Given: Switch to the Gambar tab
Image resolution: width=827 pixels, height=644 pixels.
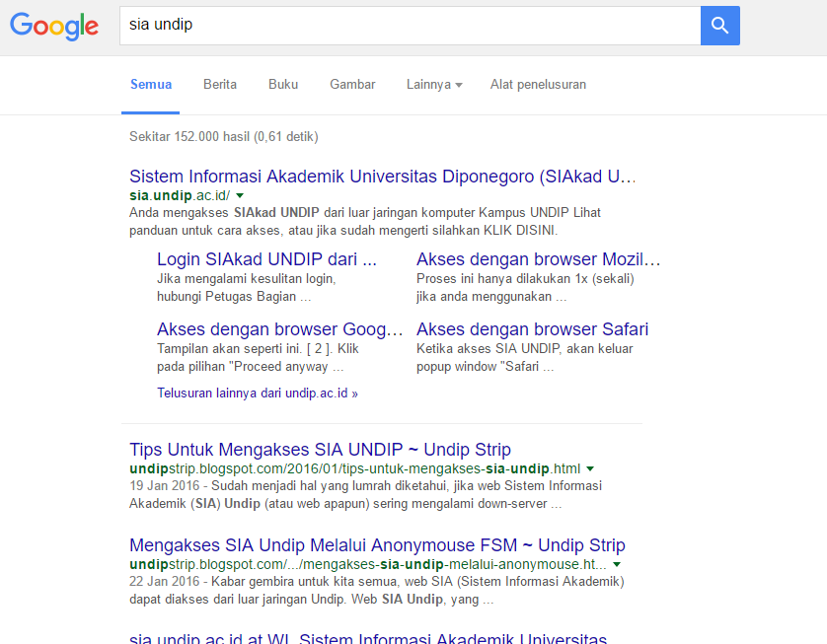Looking at the screenshot, I should [352, 84].
